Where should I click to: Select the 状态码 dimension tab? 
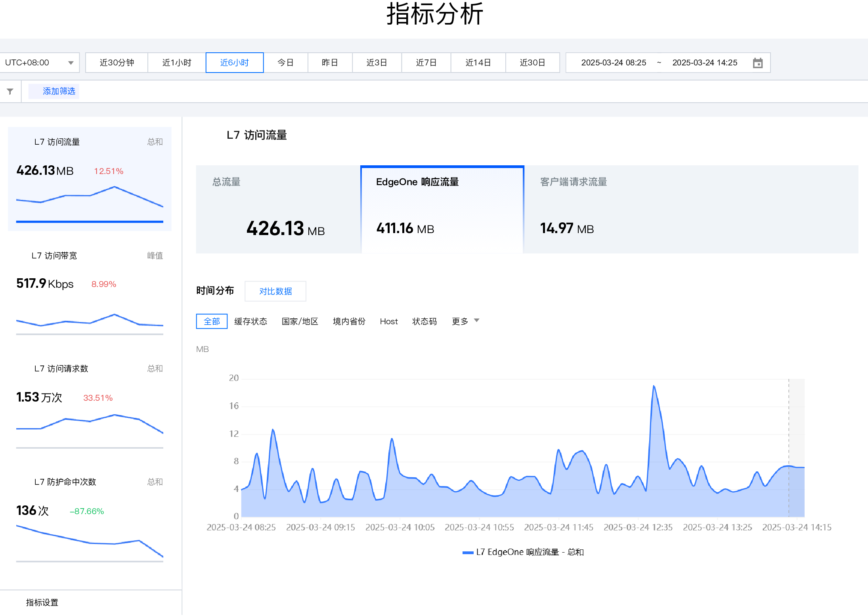coord(424,321)
